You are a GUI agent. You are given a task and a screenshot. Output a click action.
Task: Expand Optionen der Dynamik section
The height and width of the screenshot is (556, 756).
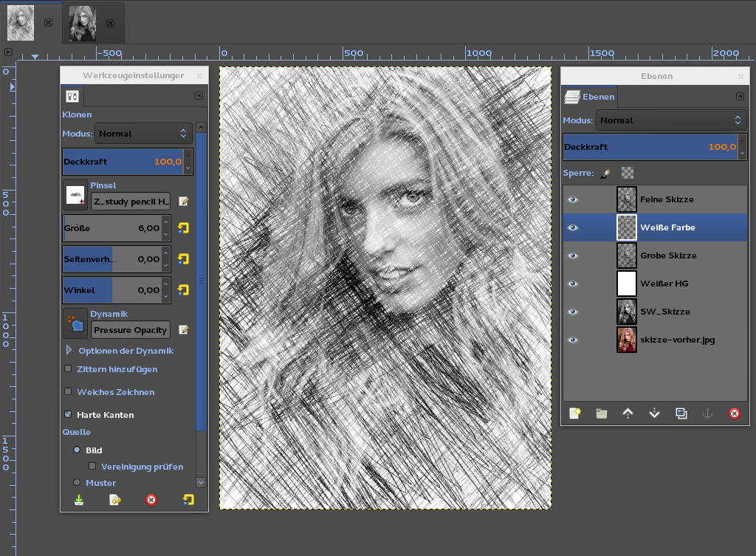coord(69,351)
